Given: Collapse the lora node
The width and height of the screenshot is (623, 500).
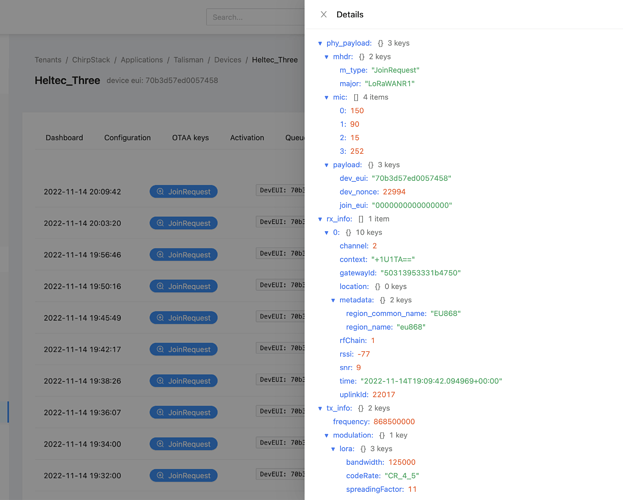Looking at the screenshot, I should coord(333,449).
